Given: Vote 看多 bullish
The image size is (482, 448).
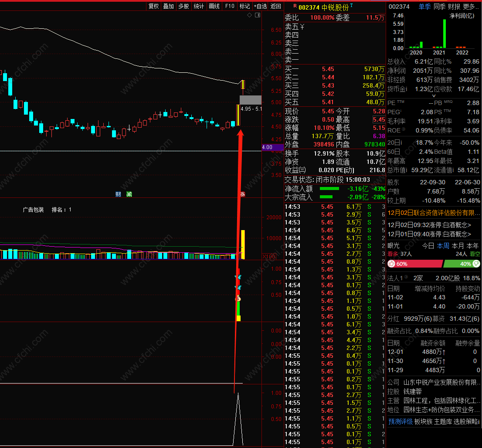Looking at the screenshot, I should (393, 254).
